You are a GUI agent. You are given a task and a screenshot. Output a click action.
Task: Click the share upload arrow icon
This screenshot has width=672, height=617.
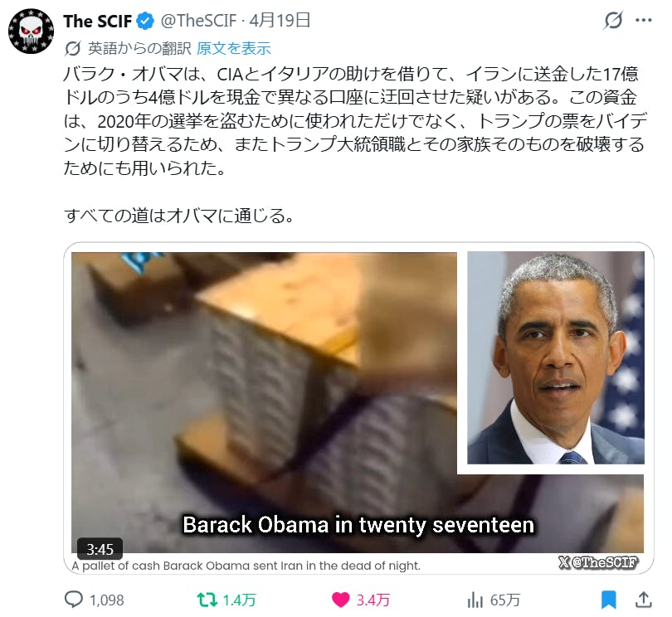[643, 600]
